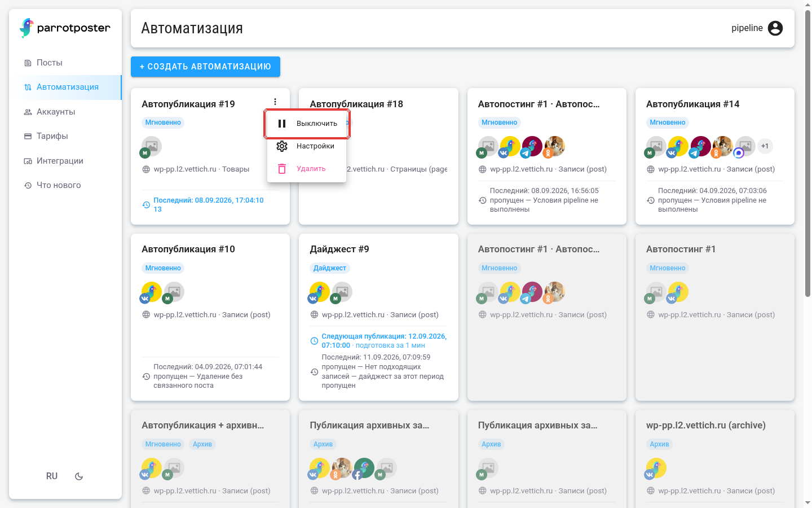This screenshot has width=812, height=508.
Task: Switch language using the RU button
Action: [x=52, y=476]
